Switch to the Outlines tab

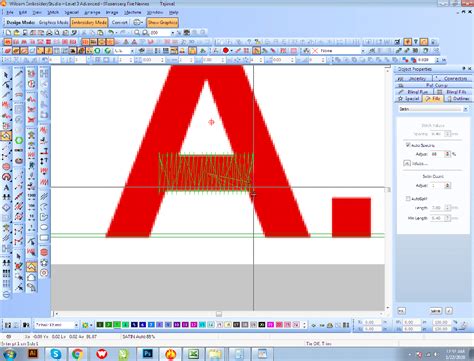[x=458, y=99]
